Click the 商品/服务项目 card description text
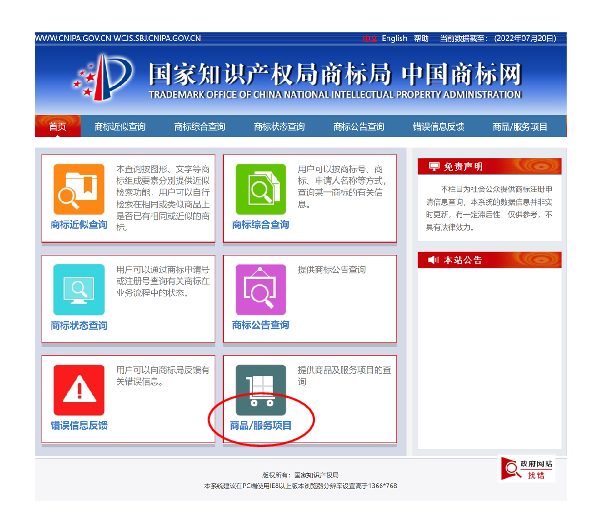Image resolution: width=607 pixels, height=531 pixels. [x=344, y=376]
